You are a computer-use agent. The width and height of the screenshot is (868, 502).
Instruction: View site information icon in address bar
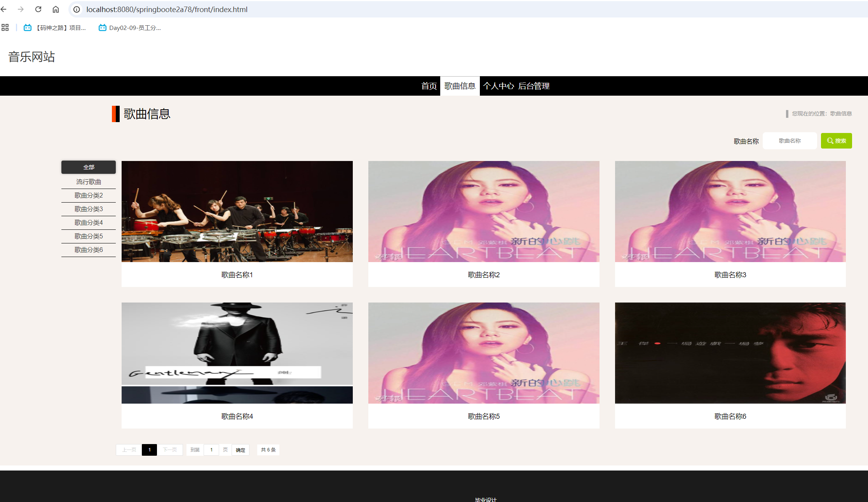point(77,9)
